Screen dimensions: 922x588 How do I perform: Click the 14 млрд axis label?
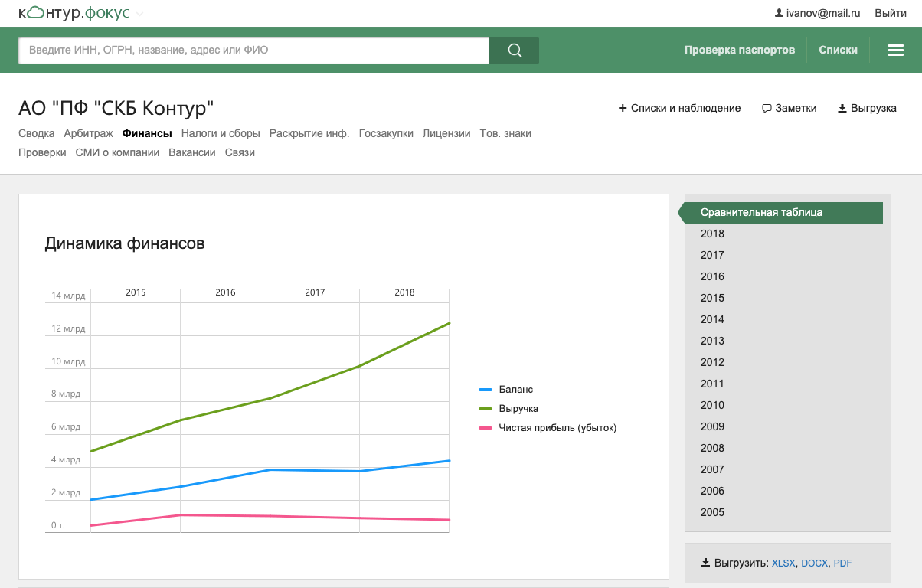click(x=68, y=296)
